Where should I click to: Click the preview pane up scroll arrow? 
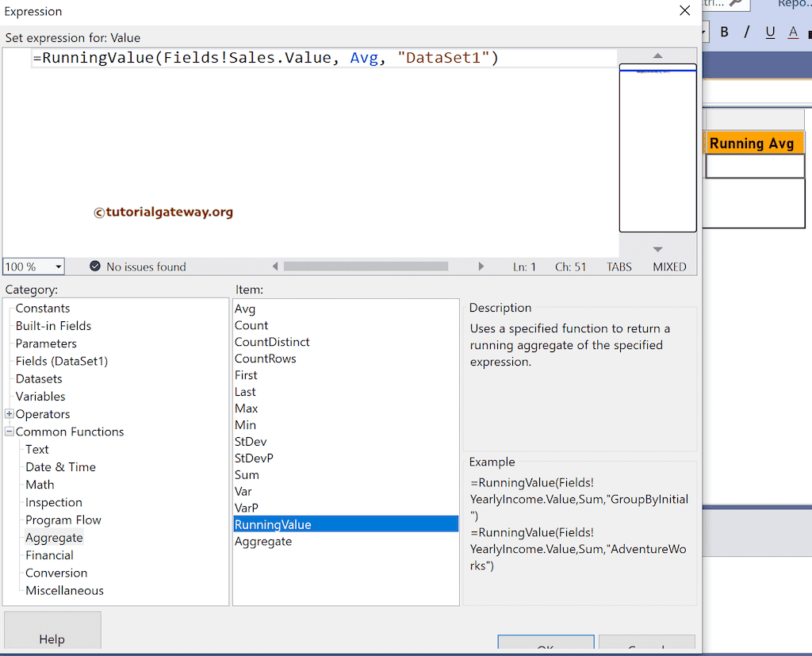[x=657, y=56]
